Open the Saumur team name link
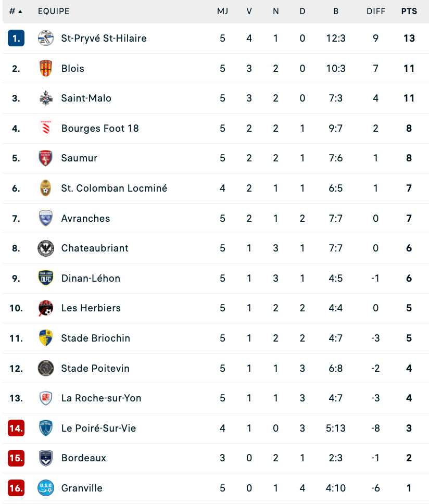The image size is (429, 504). [79, 158]
